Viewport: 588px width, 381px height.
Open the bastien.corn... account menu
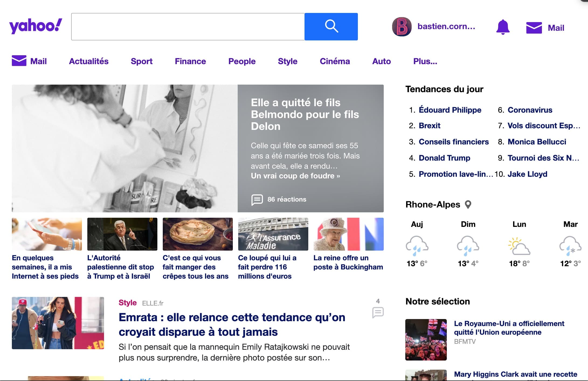tap(446, 26)
